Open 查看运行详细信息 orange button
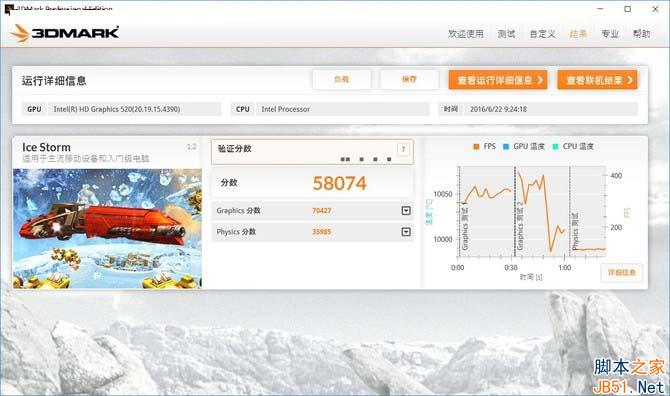This screenshot has height=396, width=670. (x=498, y=80)
